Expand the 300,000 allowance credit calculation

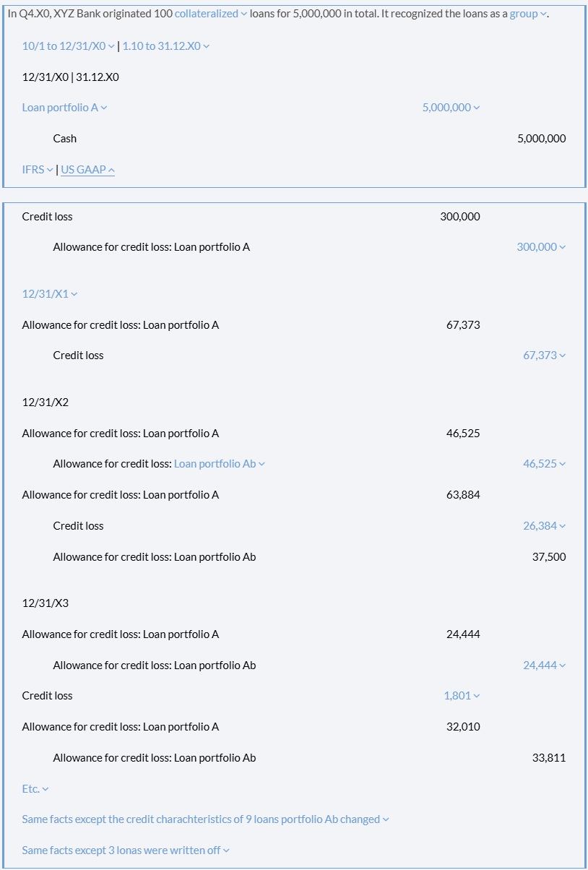tap(541, 247)
